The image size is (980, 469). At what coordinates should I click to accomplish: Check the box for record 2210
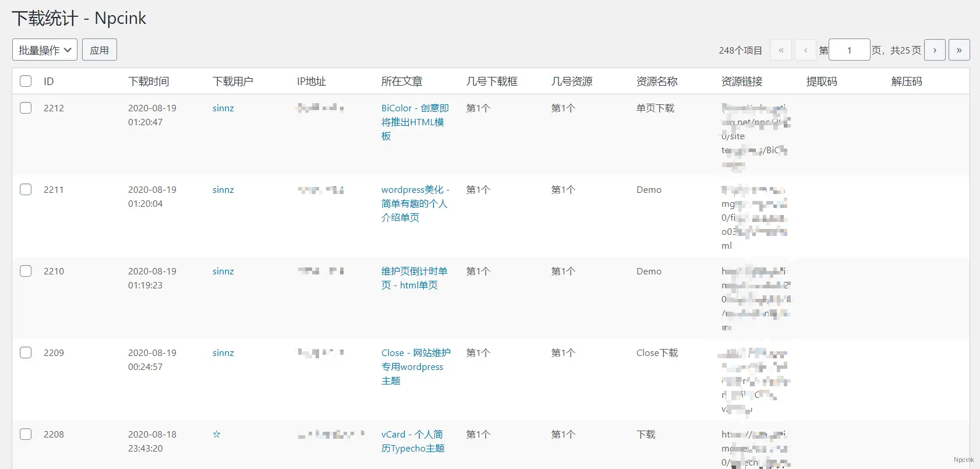click(26, 271)
